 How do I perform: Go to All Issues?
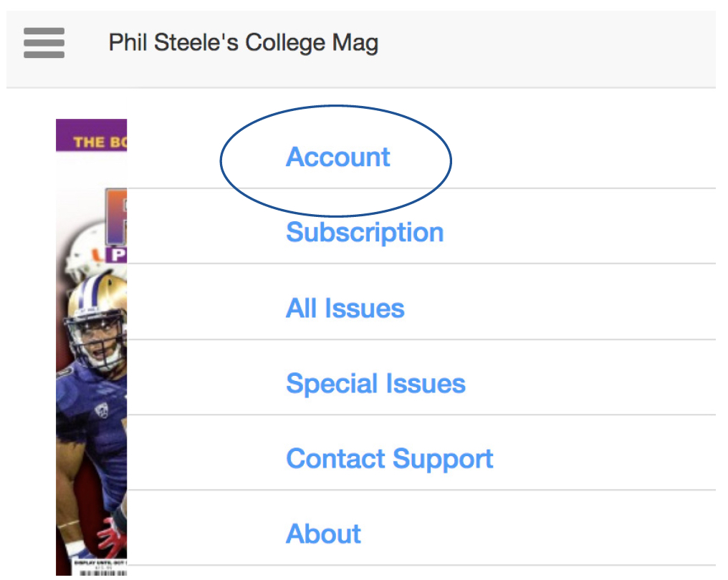pos(345,308)
